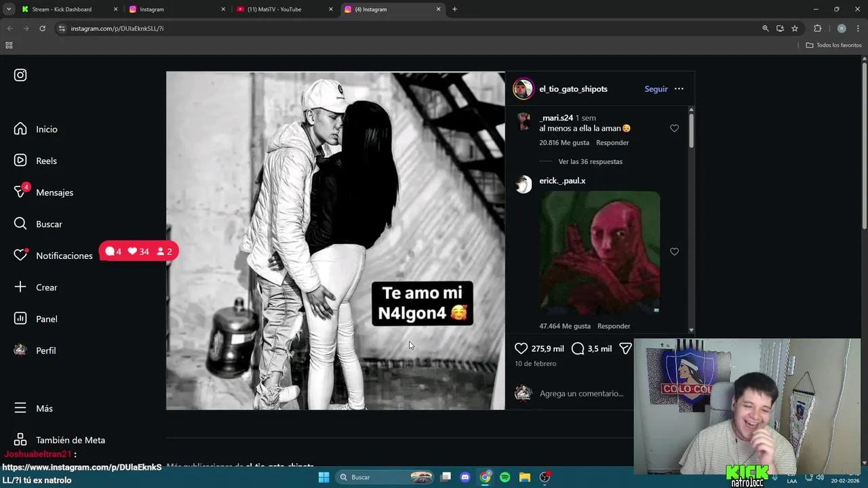Click the GIF image in erick._.paul.x comment

[x=599, y=253]
